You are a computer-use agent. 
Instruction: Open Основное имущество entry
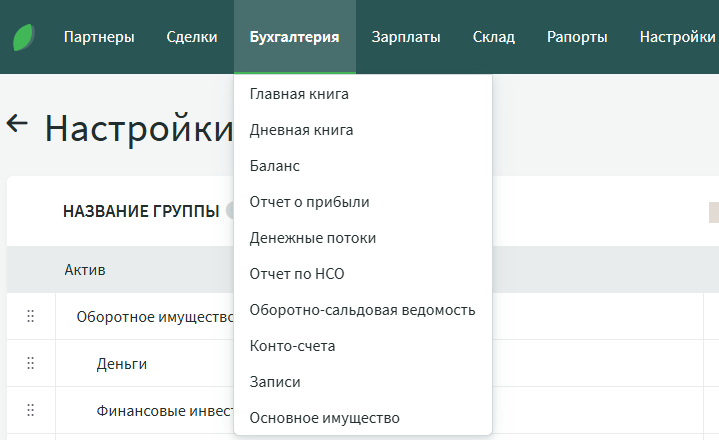coord(324,418)
